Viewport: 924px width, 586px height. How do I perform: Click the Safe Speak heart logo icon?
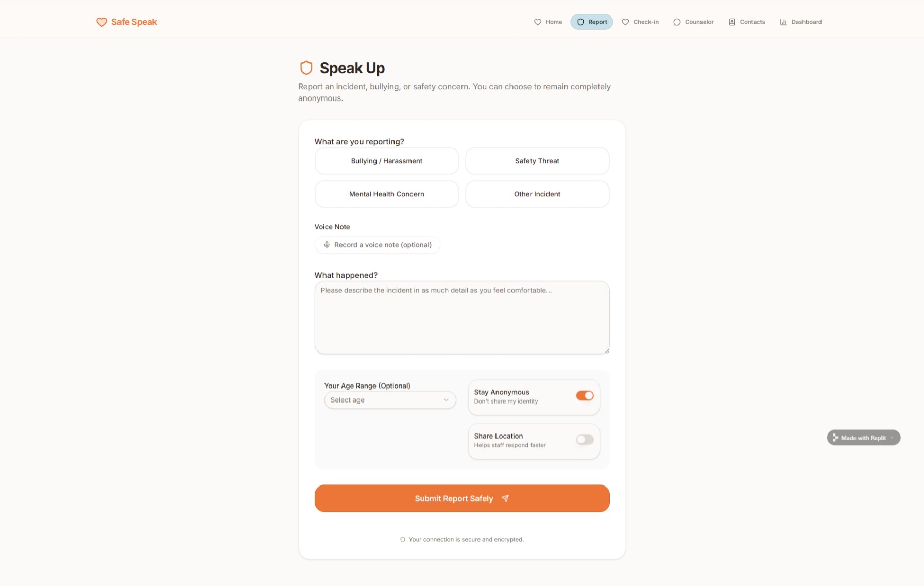point(101,22)
